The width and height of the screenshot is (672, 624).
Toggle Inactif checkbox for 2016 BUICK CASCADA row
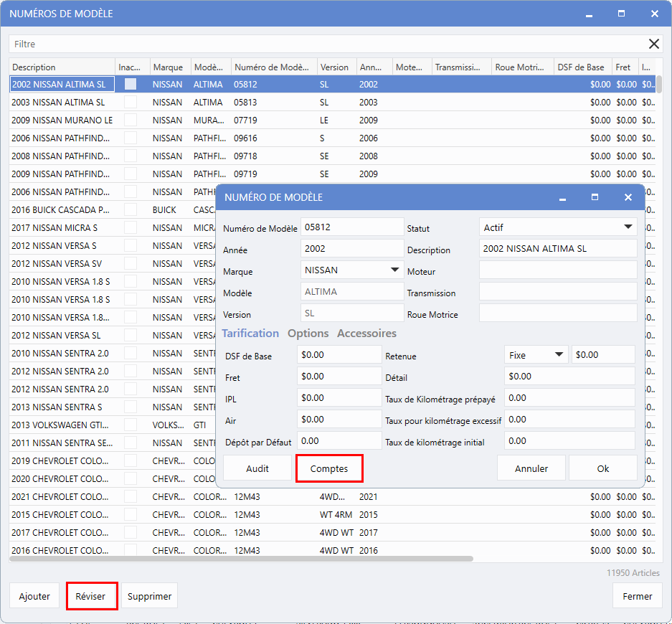click(131, 209)
